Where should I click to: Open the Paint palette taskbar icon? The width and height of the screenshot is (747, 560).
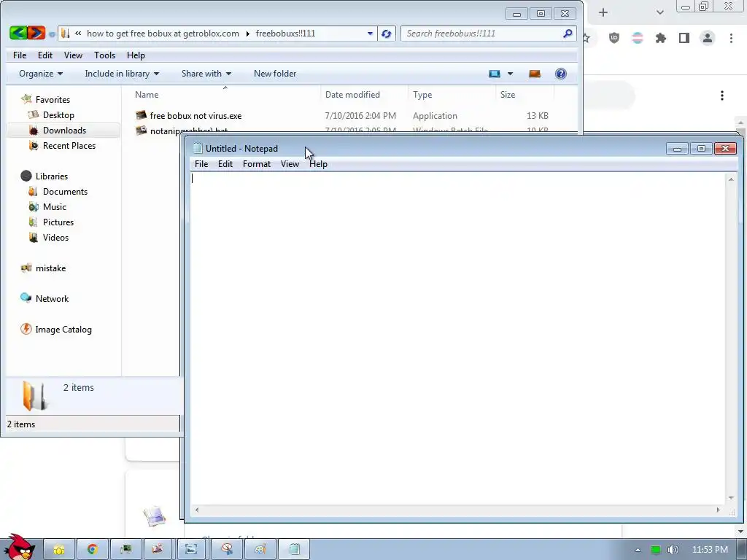(x=260, y=550)
